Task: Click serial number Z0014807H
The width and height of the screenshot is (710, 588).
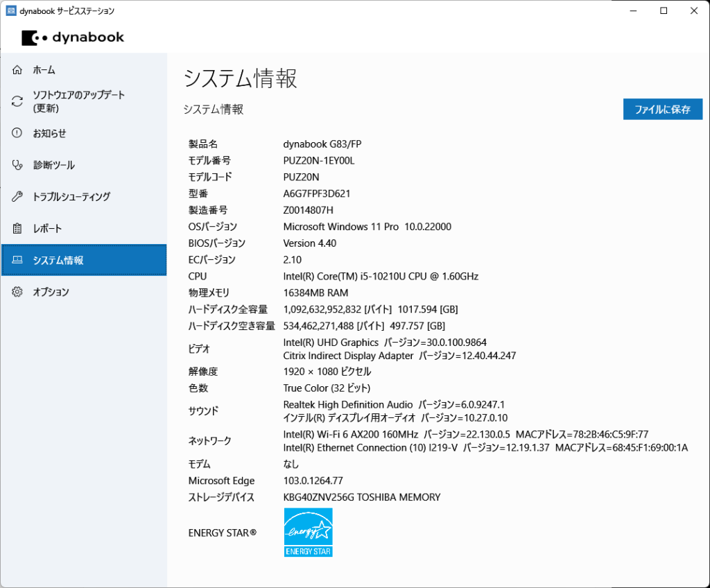Action: coord(308,210)
